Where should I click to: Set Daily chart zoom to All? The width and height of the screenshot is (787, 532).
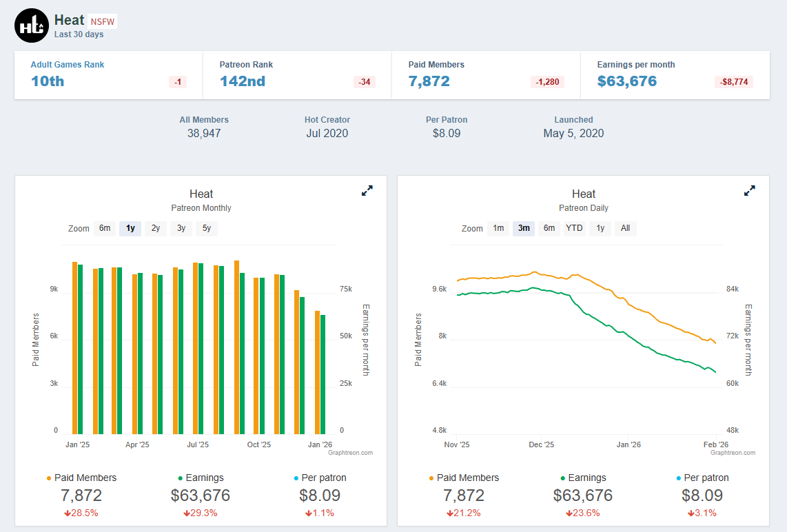[x=625, y=228]
